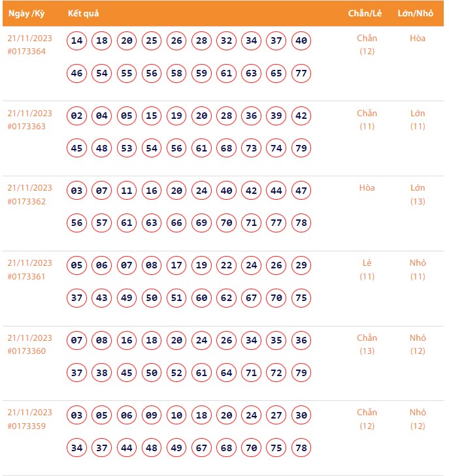
Task: Select ball 78 in draw #0173362
Action: [301, 223]
